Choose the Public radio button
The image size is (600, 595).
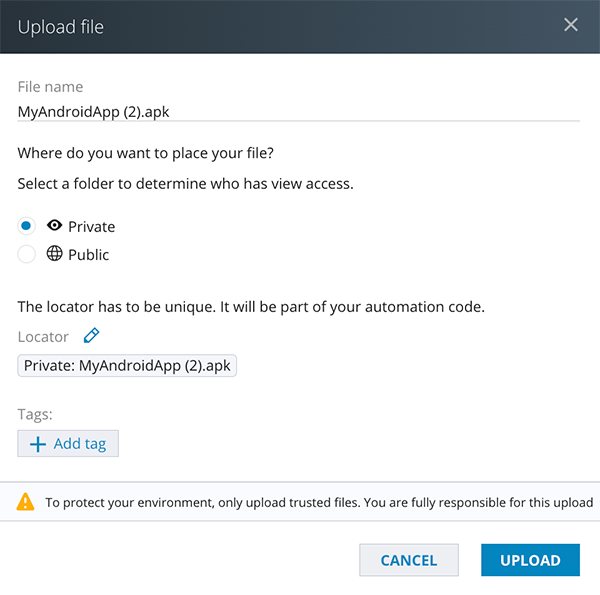pyautogui.click(x=27, y=254)
